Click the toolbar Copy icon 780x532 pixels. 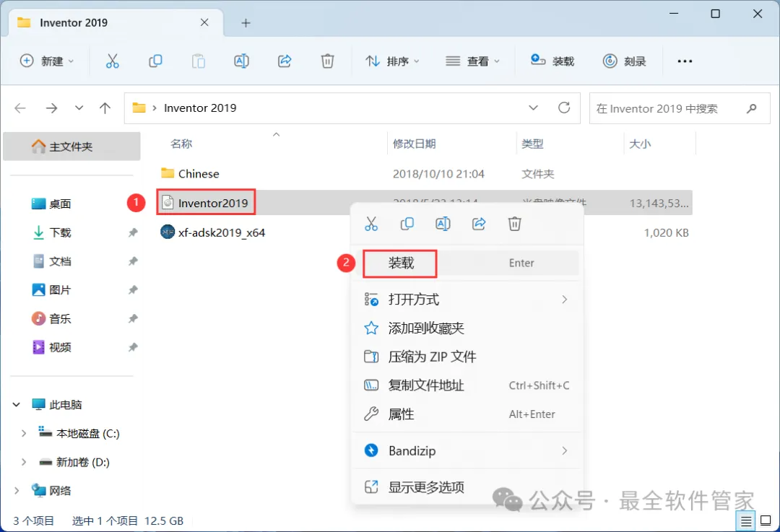[x=155, y=61]
